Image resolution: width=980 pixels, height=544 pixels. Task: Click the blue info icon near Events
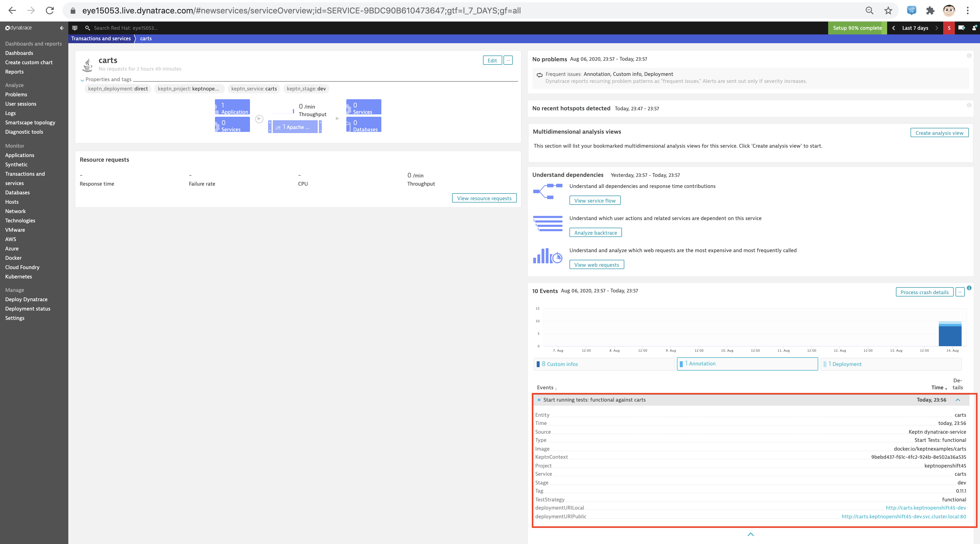[x=969, y=288]
